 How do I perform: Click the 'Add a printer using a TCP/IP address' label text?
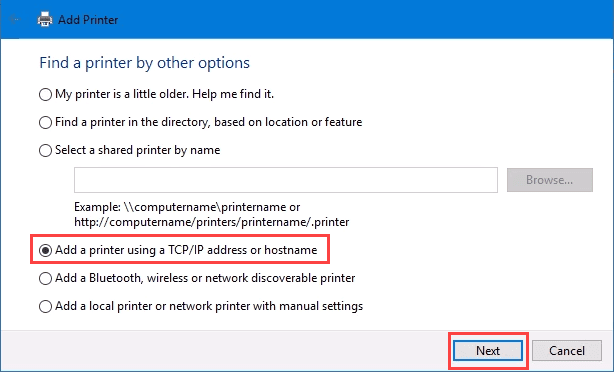click(x=186, y=250)
